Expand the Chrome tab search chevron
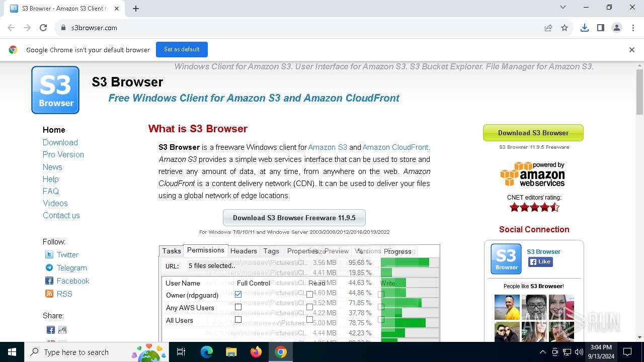The width and height of the screenshot is (644, 362). pyautogui.click(x=563, y=7)
